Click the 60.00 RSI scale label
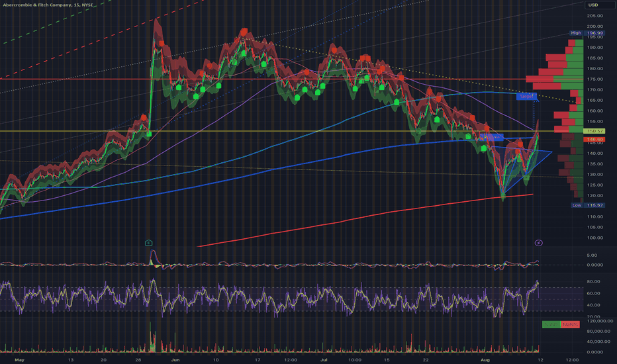Viewport: 617px width, 364px height. (x=593, y=293)
